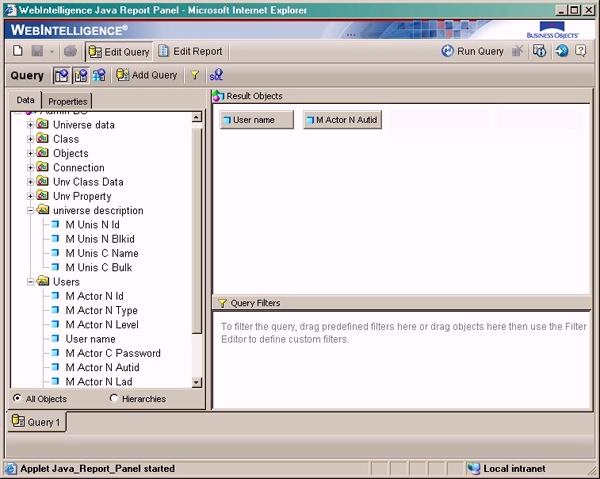The image size is (600, 479).
Task: Select the Query 1 tab
Action: click(x=37, y=422)
